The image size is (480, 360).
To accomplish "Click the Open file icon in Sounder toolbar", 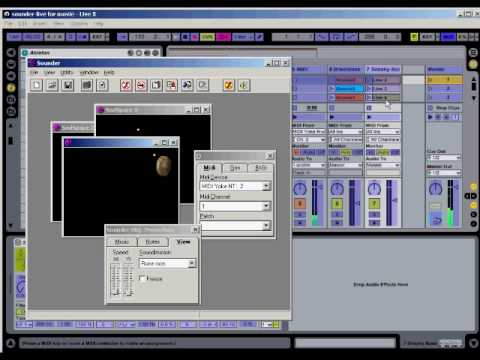I will point(52,85).
